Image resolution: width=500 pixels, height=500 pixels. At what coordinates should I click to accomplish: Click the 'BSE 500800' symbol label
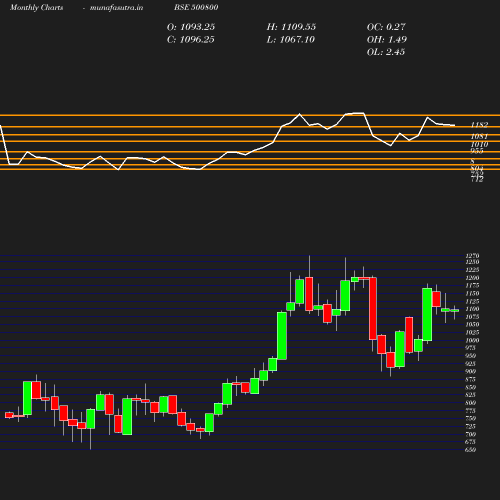196,7
